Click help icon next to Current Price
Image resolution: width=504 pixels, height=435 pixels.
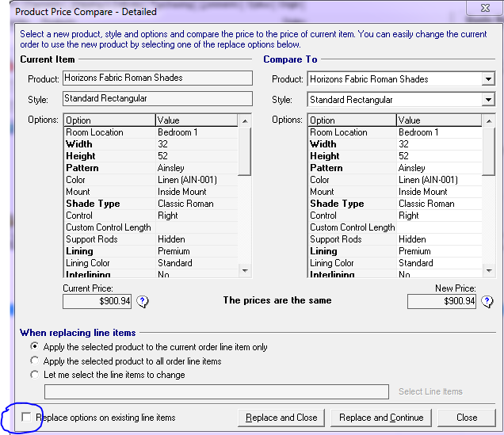[x=143, y=301]
